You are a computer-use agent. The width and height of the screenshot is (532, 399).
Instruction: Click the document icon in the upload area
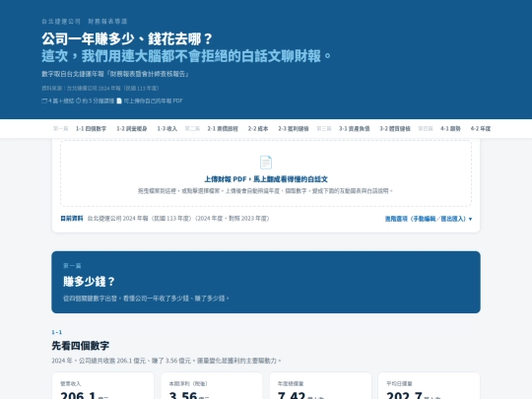[x=266, y=163]
